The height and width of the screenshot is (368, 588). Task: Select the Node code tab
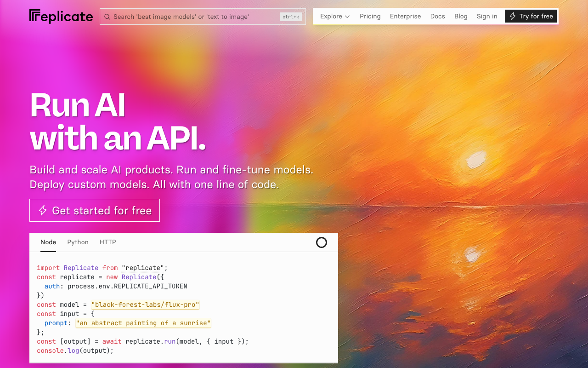[48, 242]
